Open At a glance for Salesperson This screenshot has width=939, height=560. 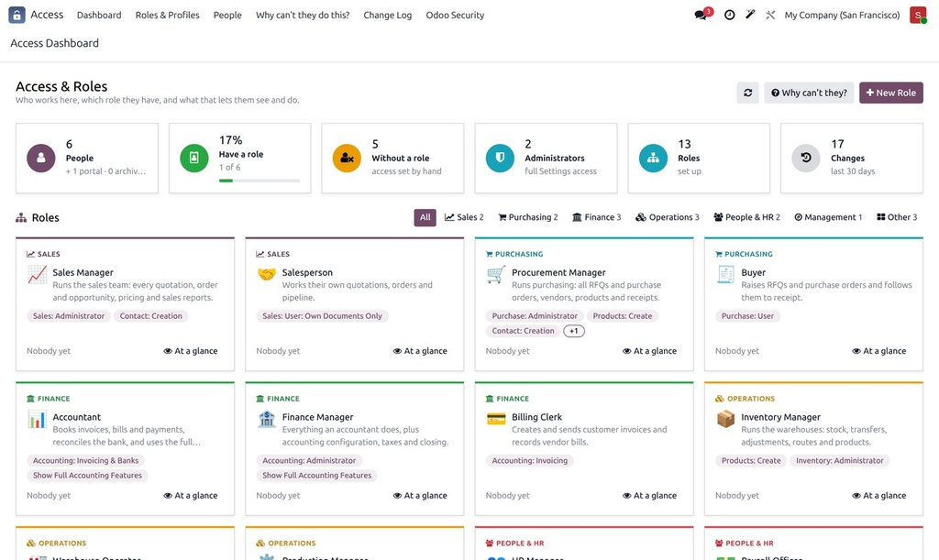coord(420,351)
